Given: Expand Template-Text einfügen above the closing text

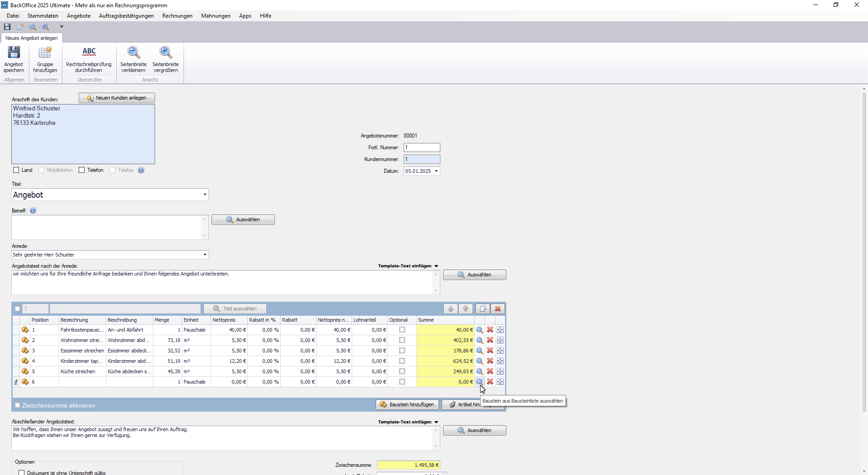Looking at the screenshot, I should pos(436,422).
